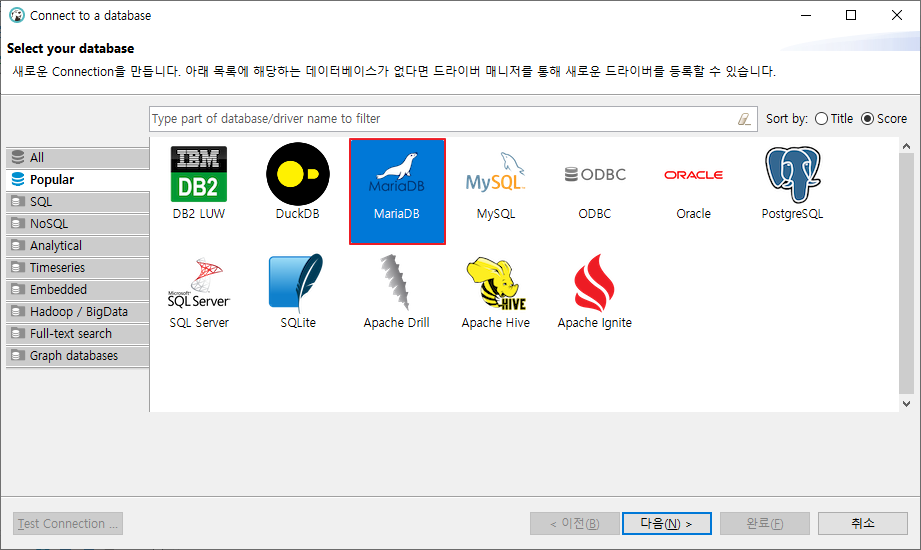Select the MariaDB seal icon

click(x=397, y=173)
